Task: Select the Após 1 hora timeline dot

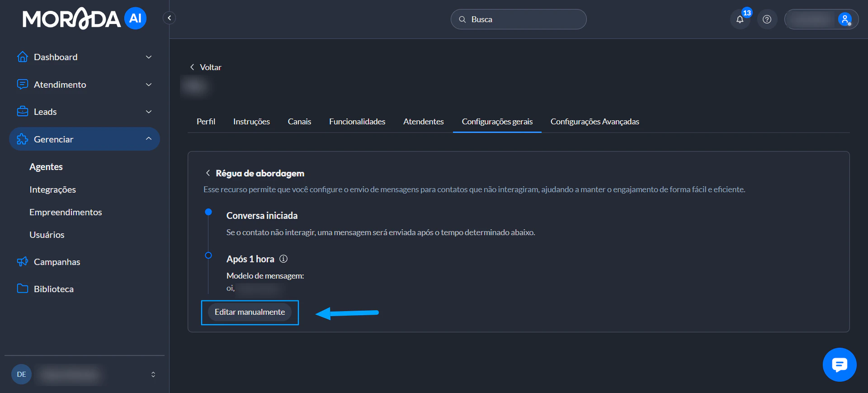Action: (x=208, y=255)
